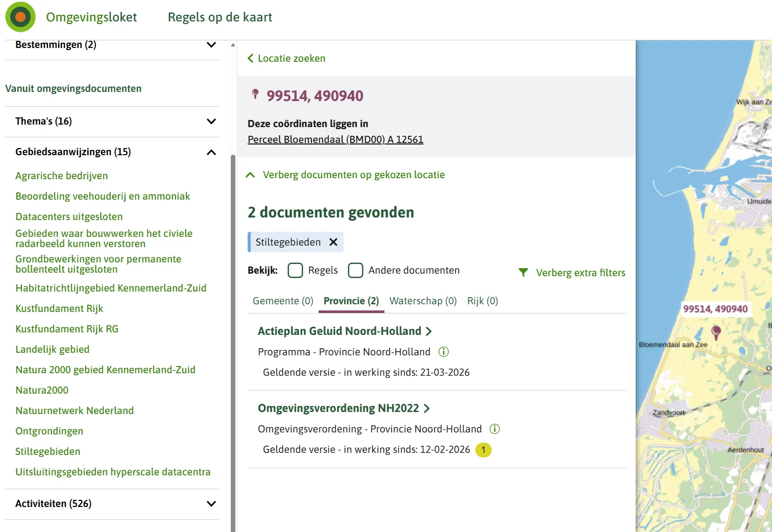
Task: Select the Kustfundament Rijk item
Action: pyautogui.click(x=59, y=308)
